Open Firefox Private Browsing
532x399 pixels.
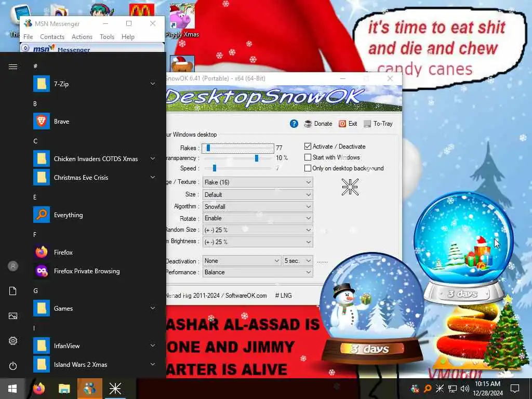pyautogui.click(x=95, y=271)
